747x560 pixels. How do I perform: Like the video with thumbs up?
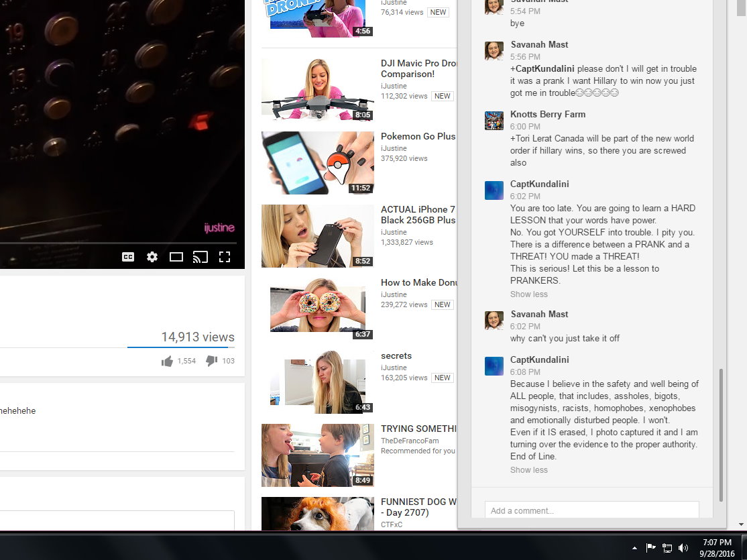(x=167, y=361)
